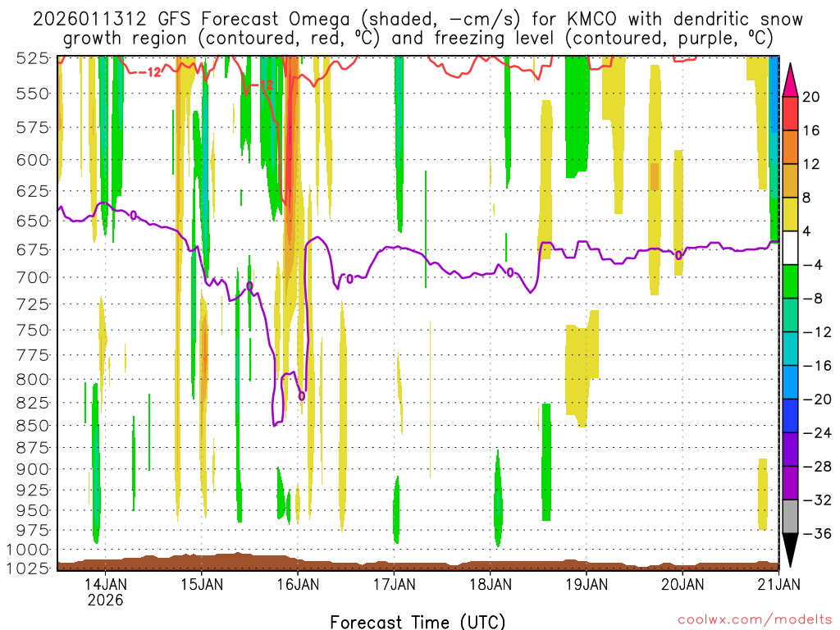
Task: Click the coolwx.com/modelts link text
Action: 755,620
